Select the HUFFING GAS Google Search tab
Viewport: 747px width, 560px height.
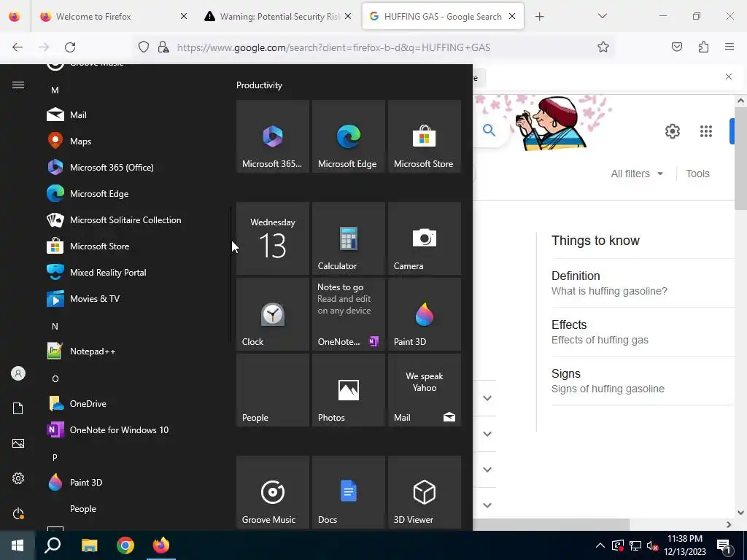(443, 16)
